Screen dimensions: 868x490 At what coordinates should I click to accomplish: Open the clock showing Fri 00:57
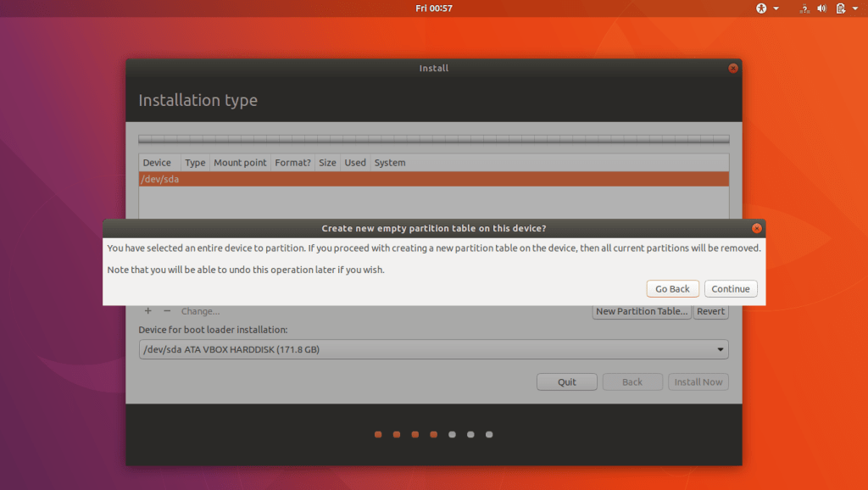(x=434, y=8)
